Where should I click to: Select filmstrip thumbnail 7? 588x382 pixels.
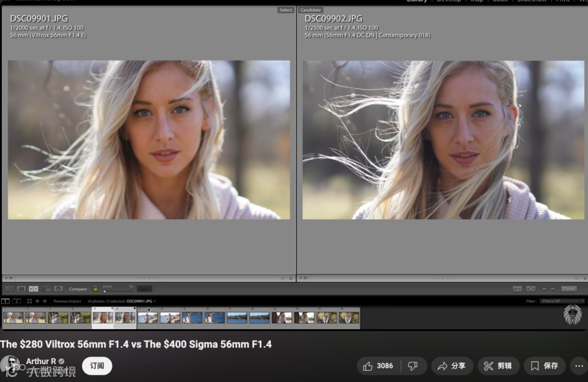click(x=148, y=318)
